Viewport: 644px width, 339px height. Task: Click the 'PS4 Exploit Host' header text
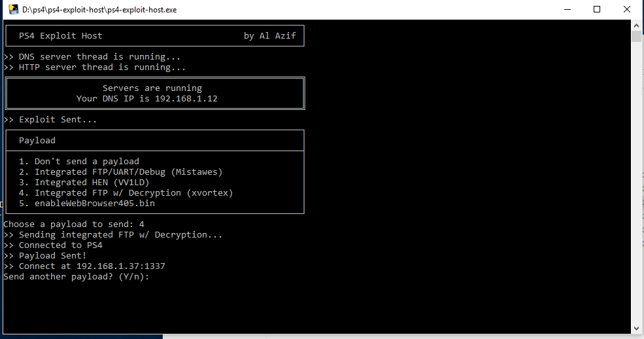tap(60, 36)
